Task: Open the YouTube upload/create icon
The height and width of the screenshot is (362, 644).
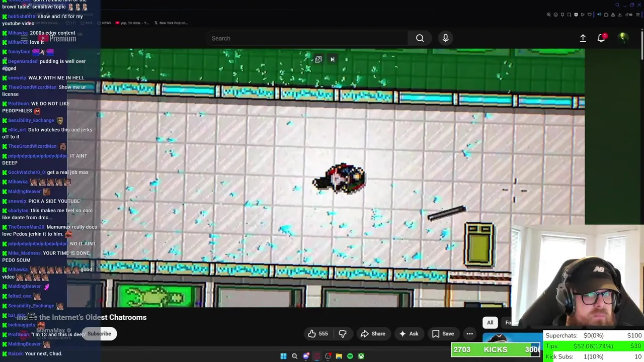Action: tap(583, 38)
